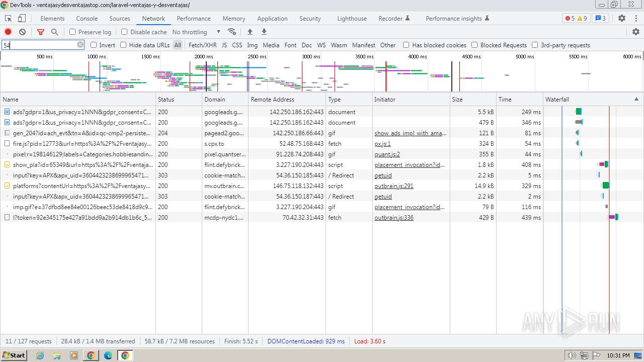Toggle Invert filter checkbox
The width and height of the screenshot is (644, 362).
(x=94, y=45)
